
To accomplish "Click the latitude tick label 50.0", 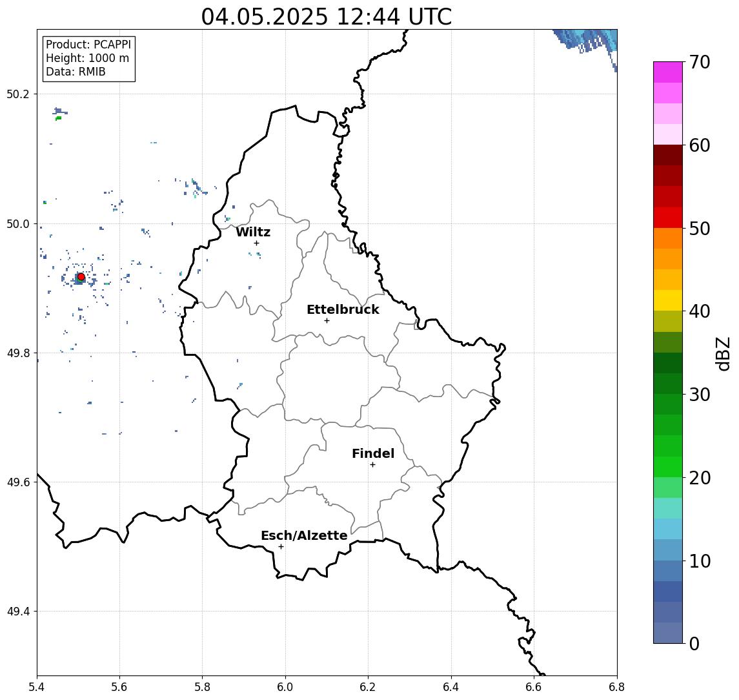I will point(18,223).
